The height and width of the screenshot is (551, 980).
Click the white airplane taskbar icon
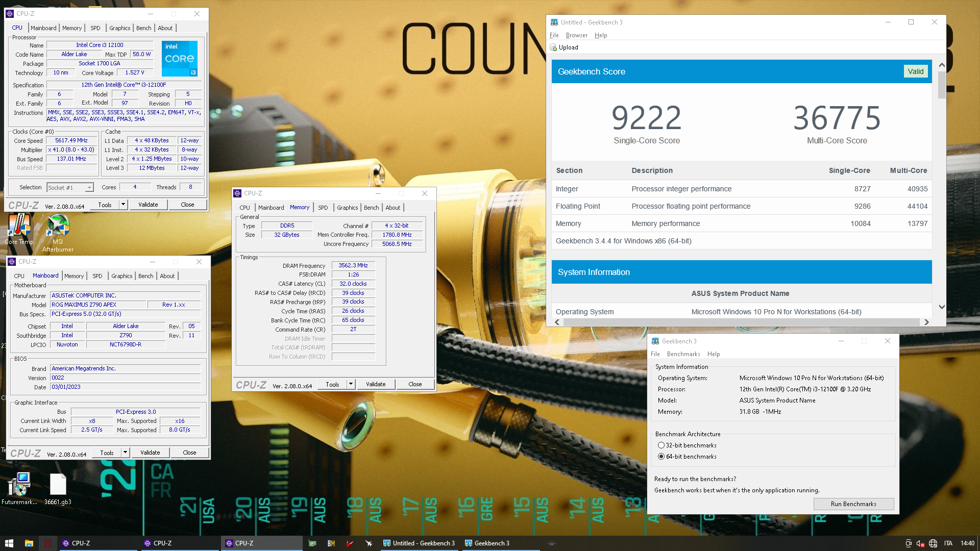click(369, 543)
